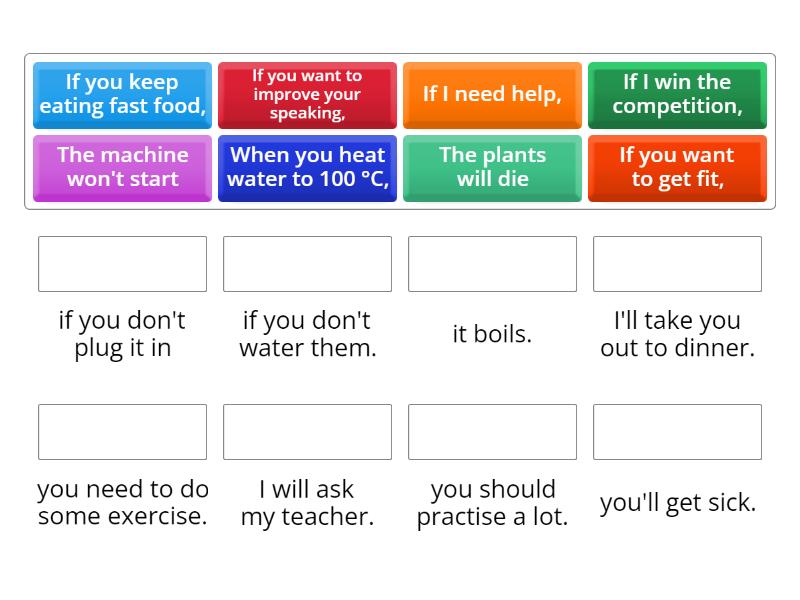Click the empty box above 'if you don't plug it in'
Viewport: 800px width, 600px height.
[x=122, y=264]
